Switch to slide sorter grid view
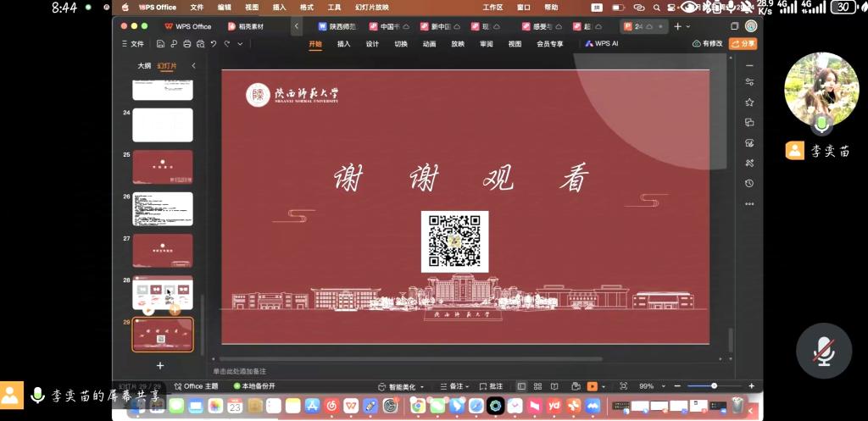 [537, 386]
